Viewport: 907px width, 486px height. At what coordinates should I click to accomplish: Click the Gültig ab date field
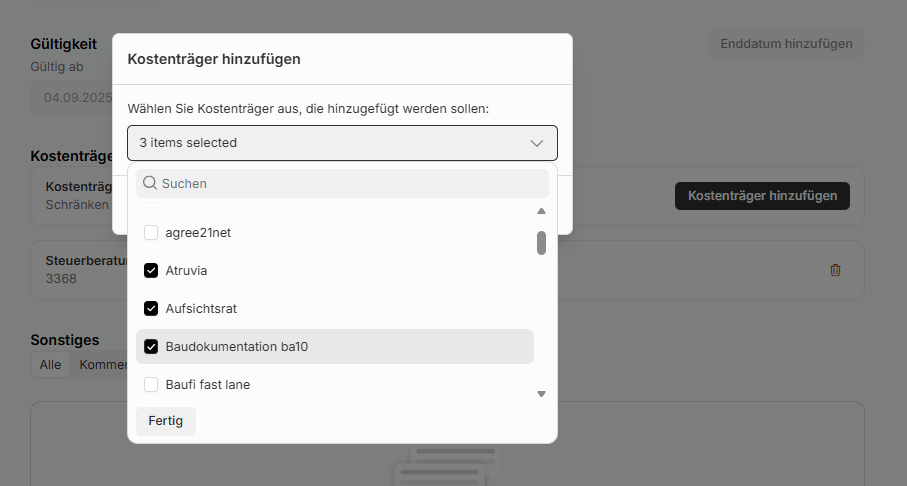[x=70, y=98]
